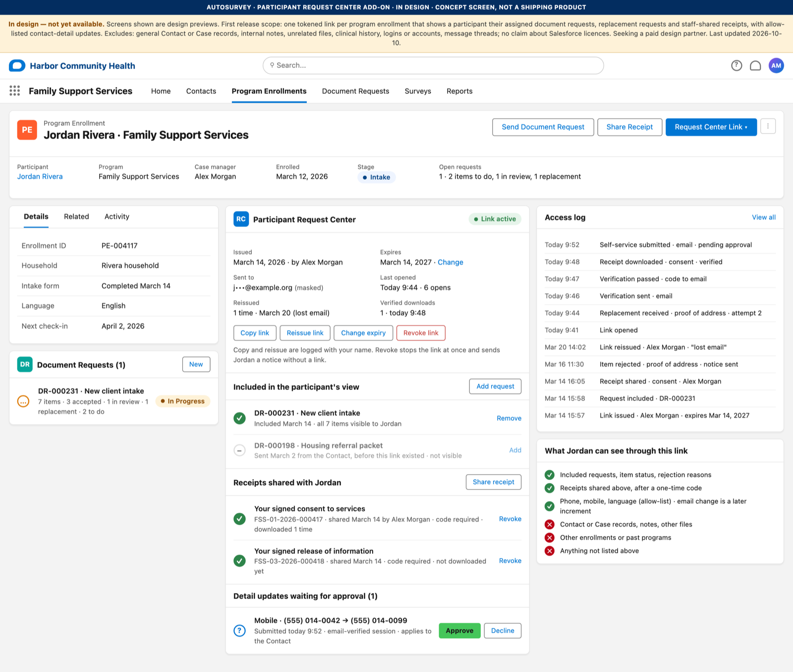Click the Link active status badge
The height and width of the screenshot is (672, 793).
tap(495, 219)
